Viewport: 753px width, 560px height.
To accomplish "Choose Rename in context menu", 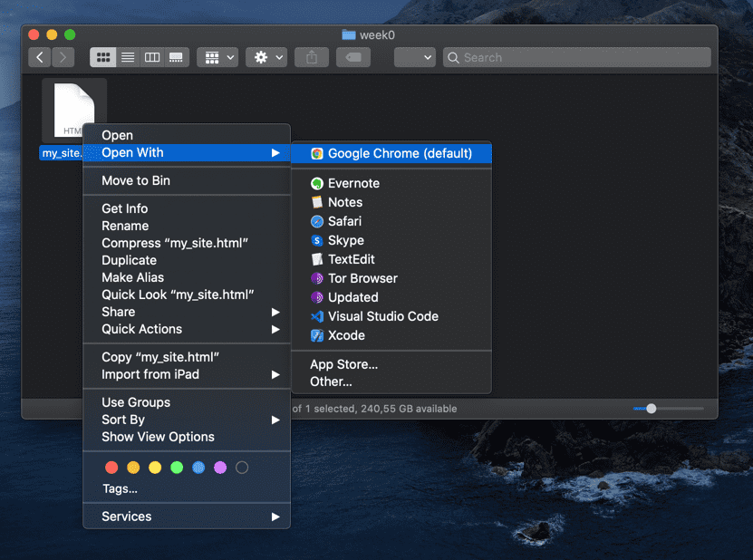I will coord(187,226).
